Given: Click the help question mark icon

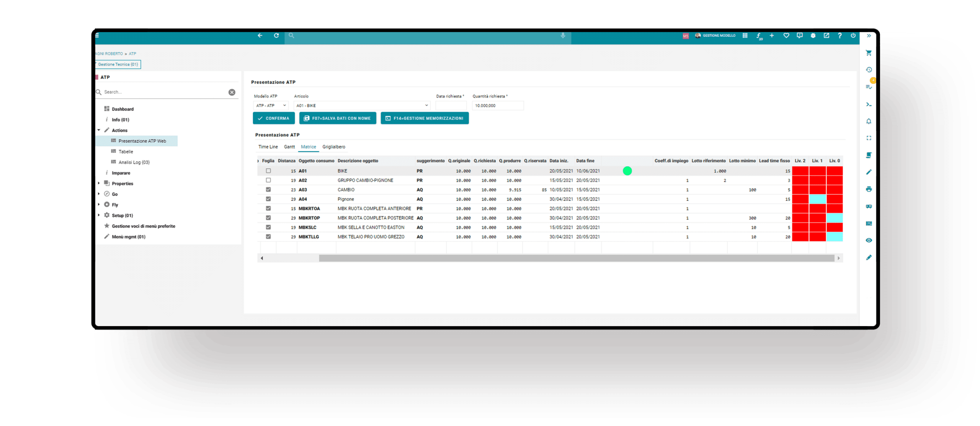Looking at the screenshot, I should [840, 36].
